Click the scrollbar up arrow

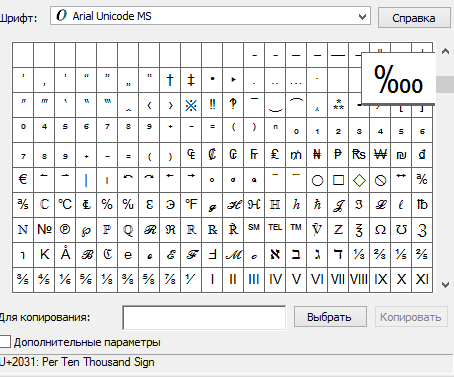[445, 51]
